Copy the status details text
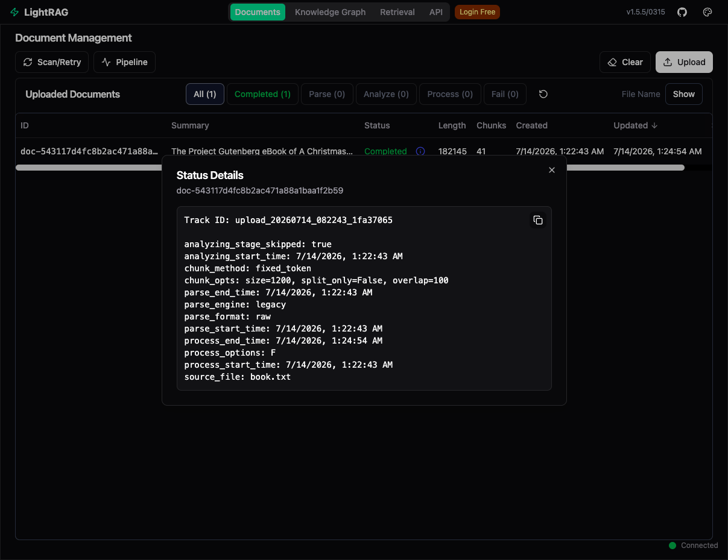Image resolution: width=728 pixels, height=560 pixels. point(538,221)
